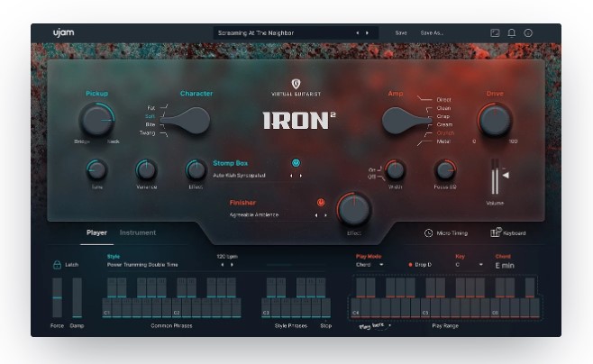The image size is (593, 364).
Task: Switch to the Instrument tab
Action: (138, 232)
